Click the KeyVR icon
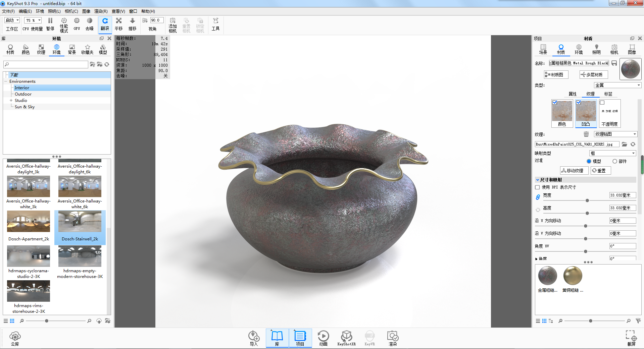This screenshot has height=349, width=644. [370, 338]
